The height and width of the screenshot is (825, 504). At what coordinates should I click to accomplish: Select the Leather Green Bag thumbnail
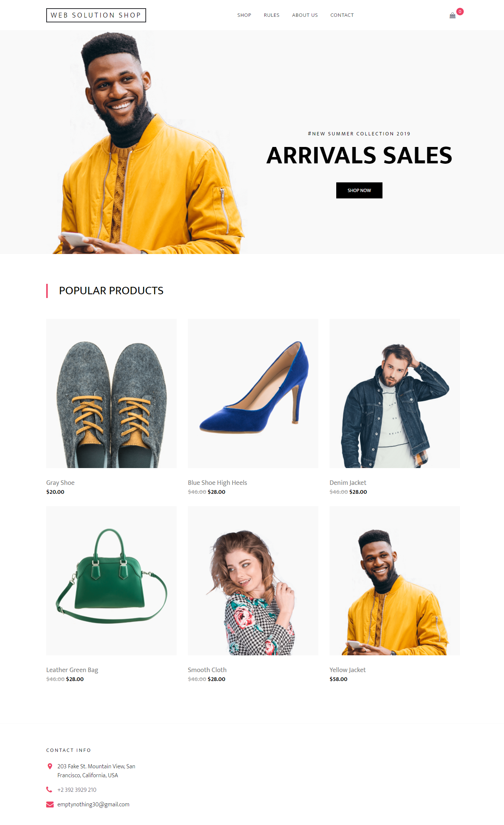111,580
